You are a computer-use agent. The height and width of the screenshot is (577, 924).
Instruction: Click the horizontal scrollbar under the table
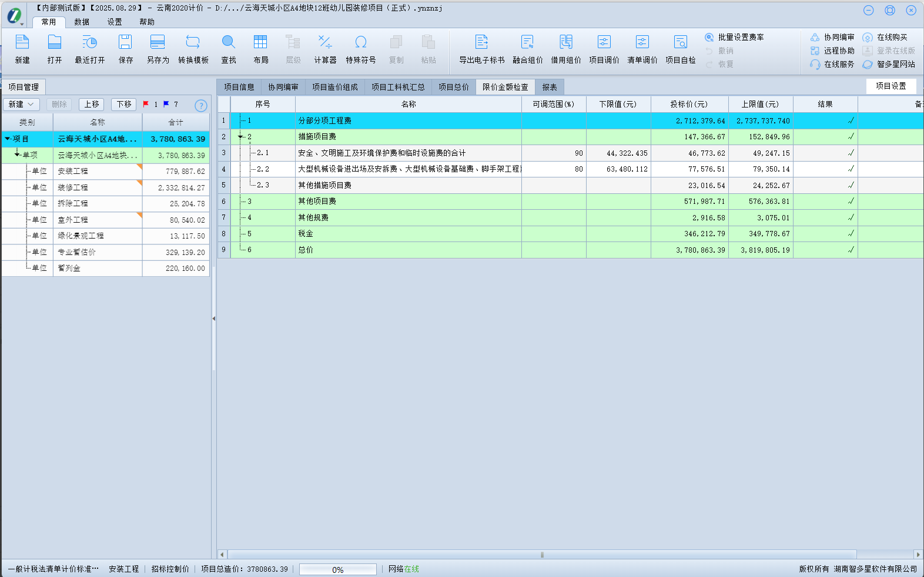(541, 554)
